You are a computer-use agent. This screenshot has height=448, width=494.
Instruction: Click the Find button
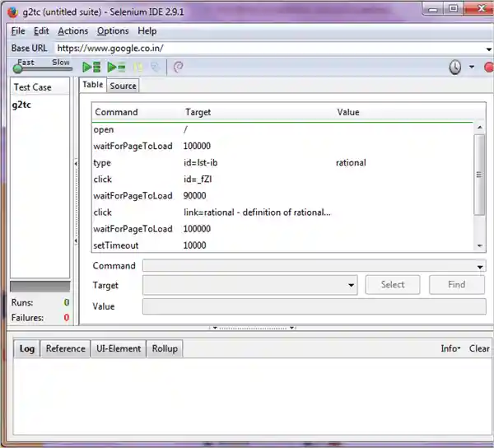click(x=456, y=284)
